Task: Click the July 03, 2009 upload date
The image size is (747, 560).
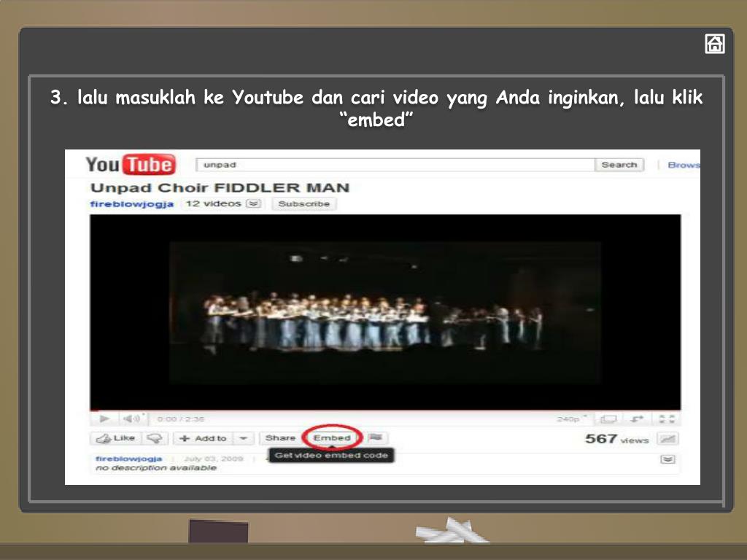Action: click(x=214, y=459)
